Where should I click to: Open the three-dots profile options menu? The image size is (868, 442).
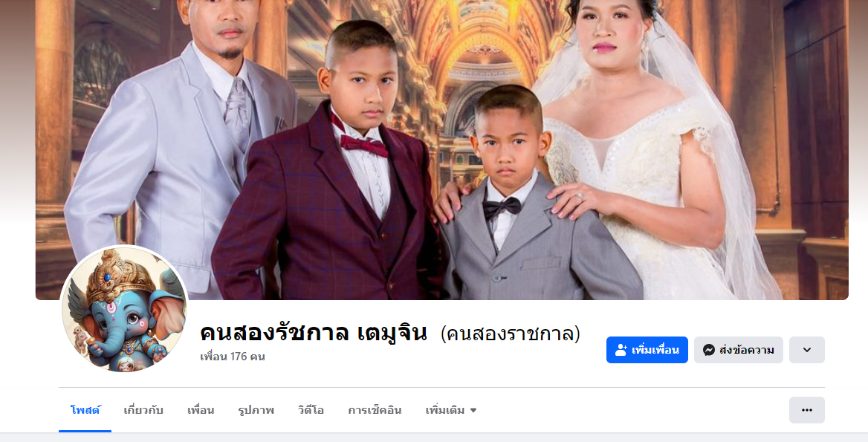point(806,410)
